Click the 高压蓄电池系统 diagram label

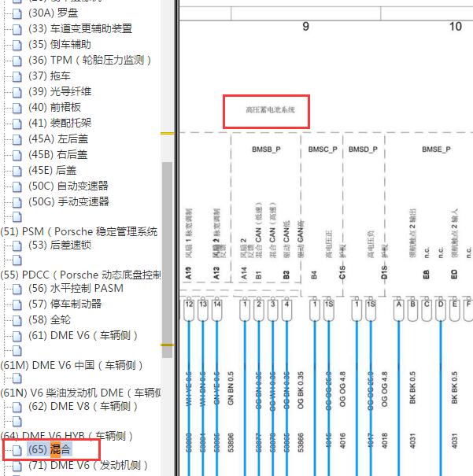(x=270, y=109)
